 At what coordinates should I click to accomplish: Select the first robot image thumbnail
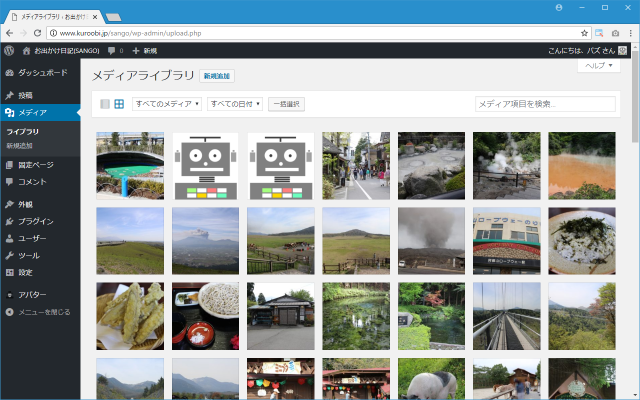(205, 165)
